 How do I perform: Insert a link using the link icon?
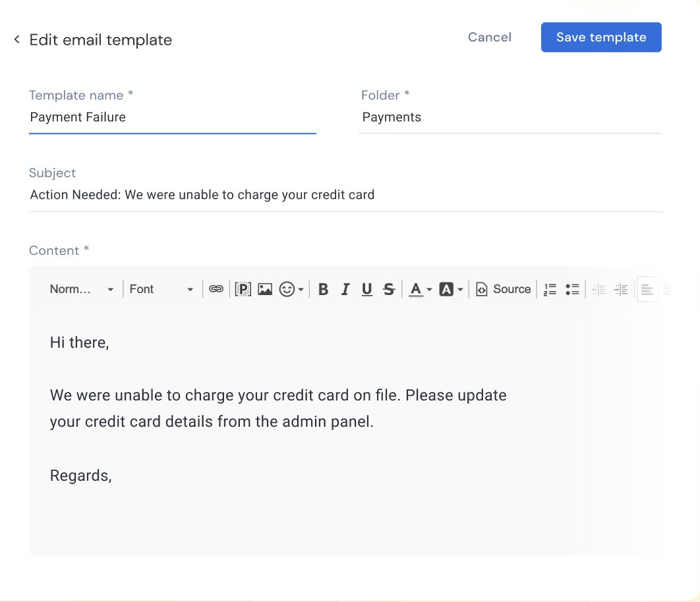(x=216, y=288)
